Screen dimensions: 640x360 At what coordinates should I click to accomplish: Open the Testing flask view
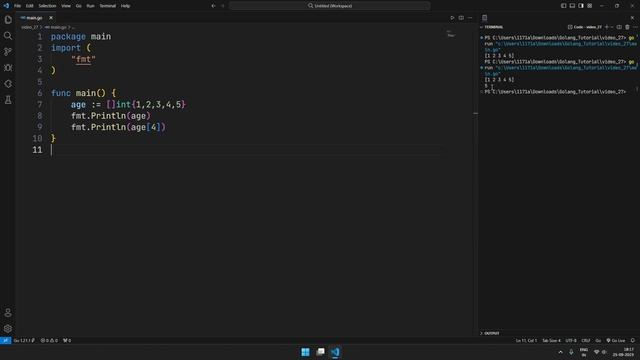tap(8, 100)
